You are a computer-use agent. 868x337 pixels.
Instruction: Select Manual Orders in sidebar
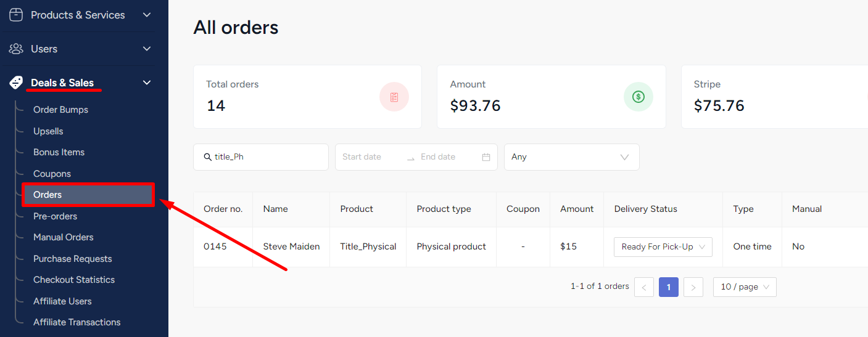pyautogui.click(x=64, y=237)
